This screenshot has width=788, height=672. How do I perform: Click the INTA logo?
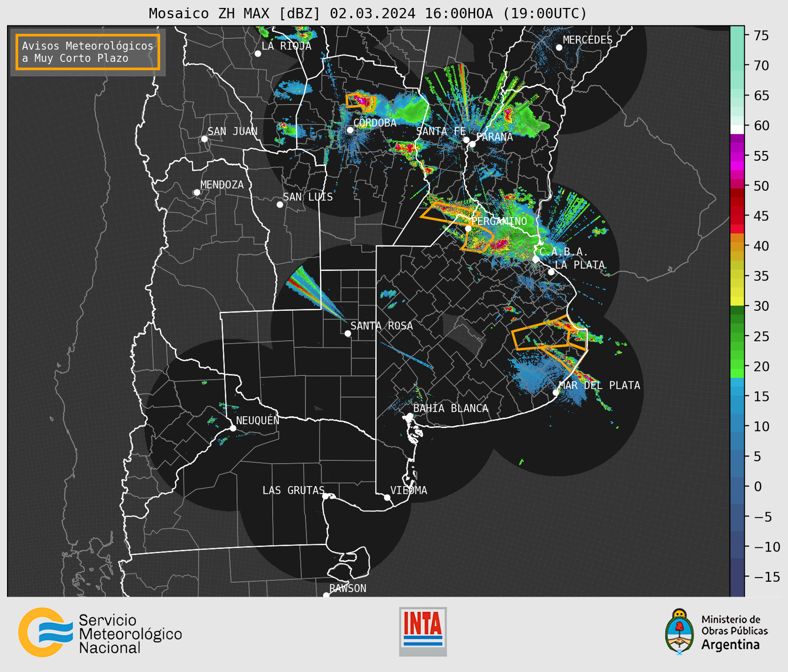(423, 631)
